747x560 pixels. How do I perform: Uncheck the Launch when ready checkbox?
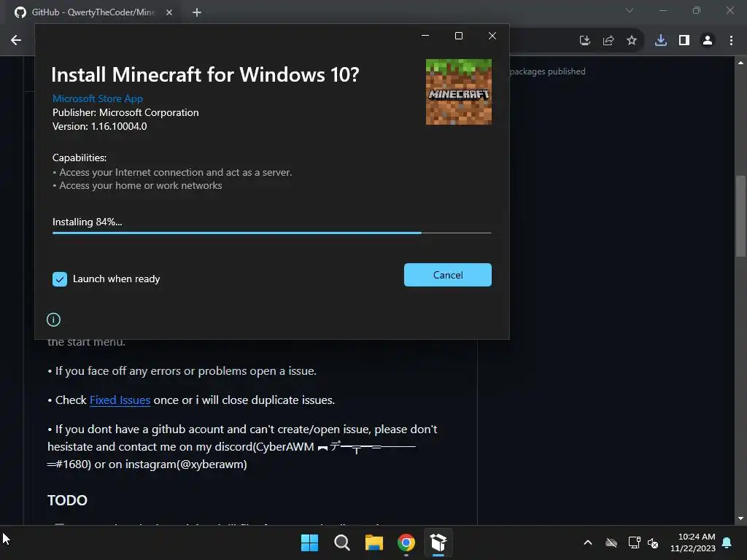click(x=60, y=279)
